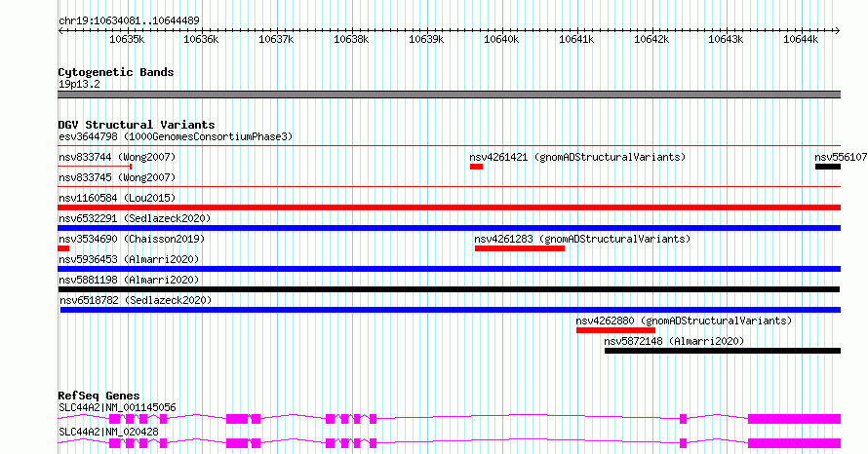This screenshot has width=868, height=454.
Task: Click the esv3644798 (1000GenomesConsortiumPhase3) label
Action: (x=176, y=136)
